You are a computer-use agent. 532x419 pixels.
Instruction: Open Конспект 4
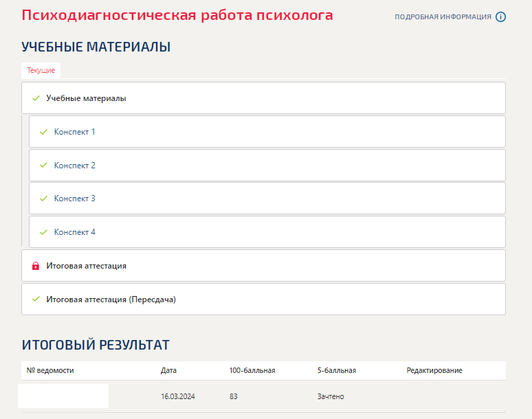pyautogui.click(x=267, y=232)
